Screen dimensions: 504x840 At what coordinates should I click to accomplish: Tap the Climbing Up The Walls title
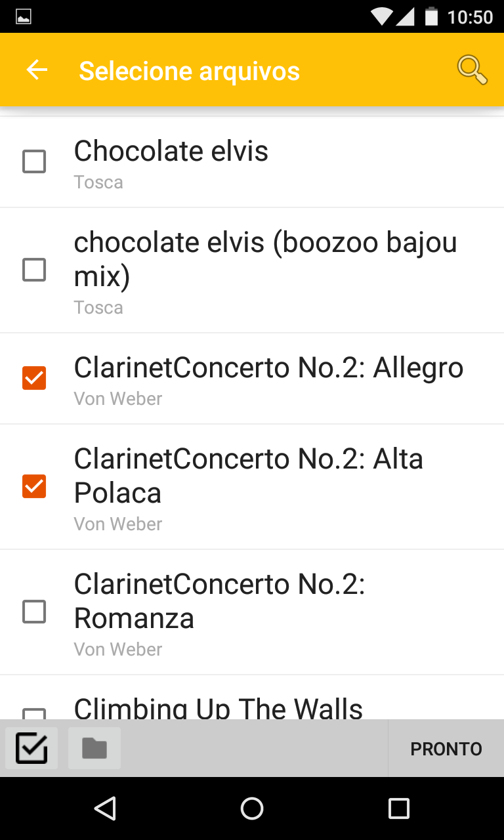click(x=218, y=709)
